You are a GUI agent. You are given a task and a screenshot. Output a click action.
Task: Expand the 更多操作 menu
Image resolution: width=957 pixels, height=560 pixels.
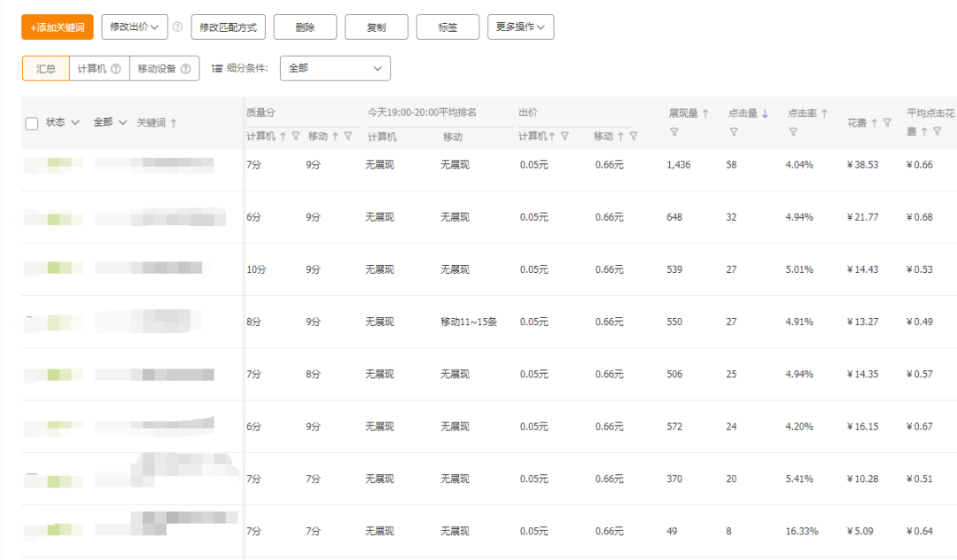point(521,27)
